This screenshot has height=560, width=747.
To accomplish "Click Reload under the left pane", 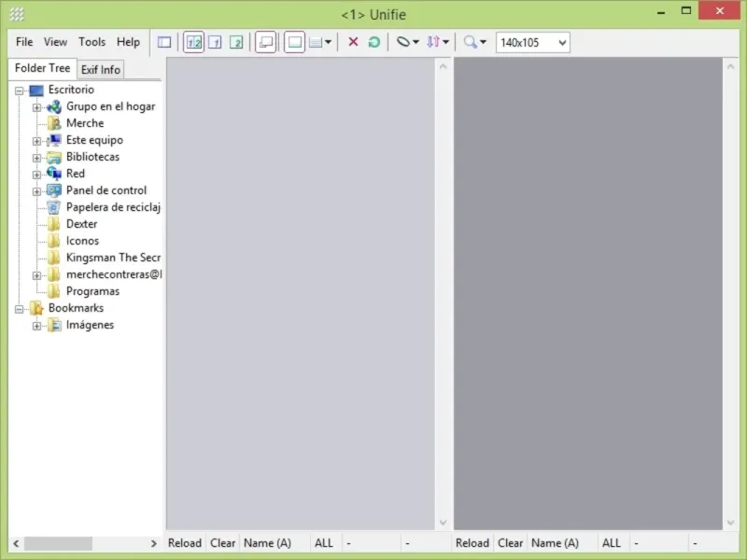I will (x=185, y=543).
